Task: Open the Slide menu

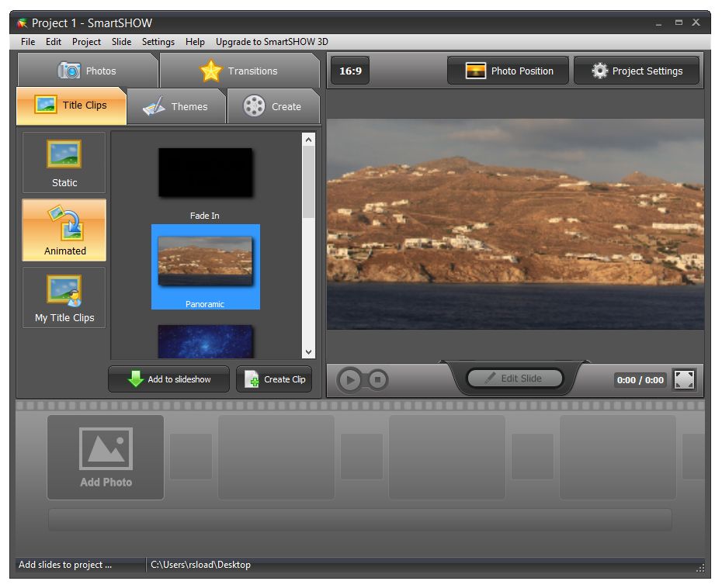Action: (121, 42)
